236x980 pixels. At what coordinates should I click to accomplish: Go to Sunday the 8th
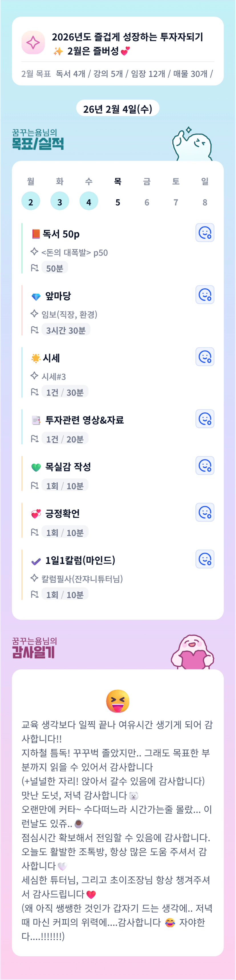click(x=205, y=202)
